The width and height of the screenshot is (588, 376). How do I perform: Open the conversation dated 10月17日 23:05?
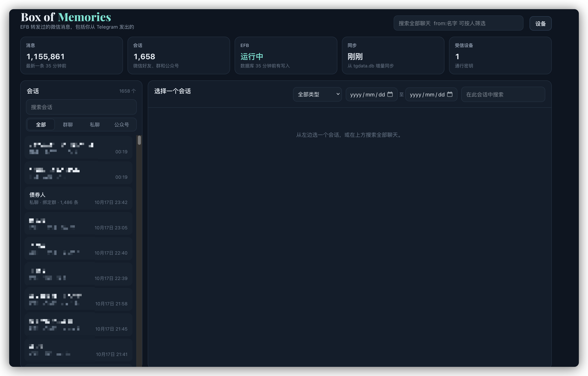coord(78,224)
